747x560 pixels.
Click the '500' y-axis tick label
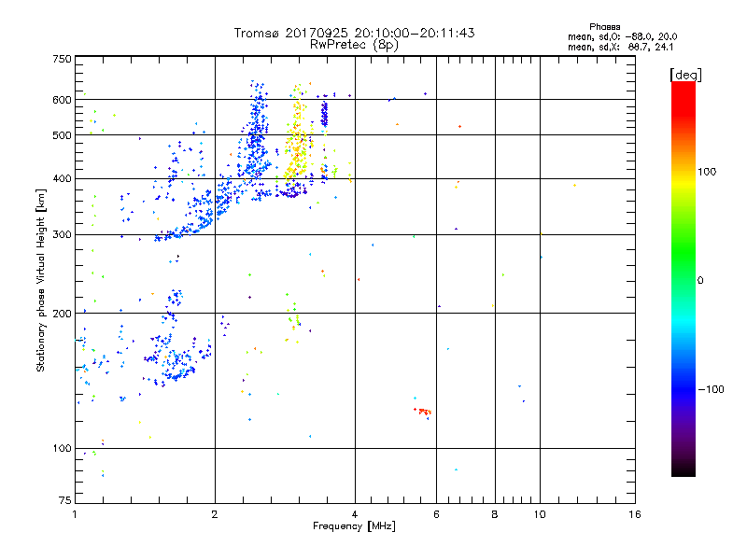click(62, 135)
